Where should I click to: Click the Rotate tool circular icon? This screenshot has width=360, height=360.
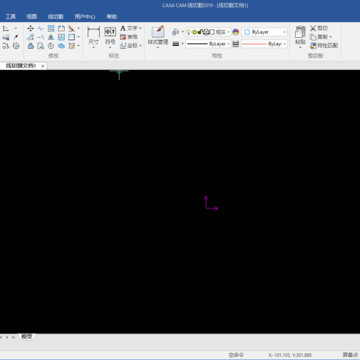point(51,46)
